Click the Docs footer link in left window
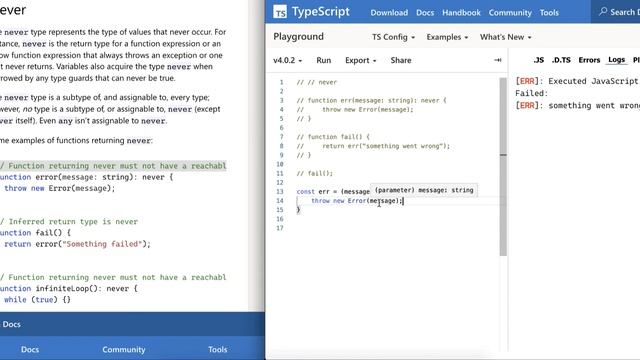Screen dimensions: 640x360 click(x=30, y=349)
